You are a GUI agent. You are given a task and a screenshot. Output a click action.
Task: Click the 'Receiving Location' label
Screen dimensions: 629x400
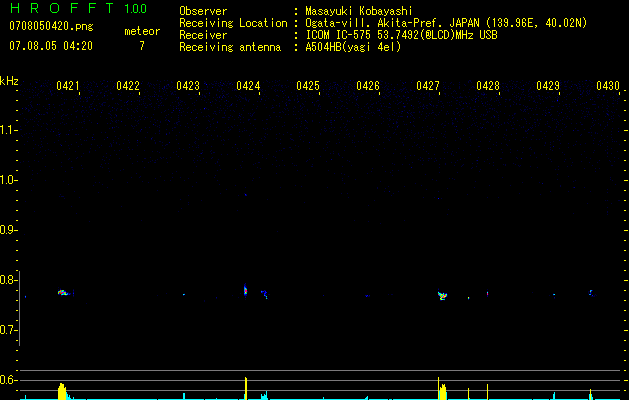click(233, 23)
